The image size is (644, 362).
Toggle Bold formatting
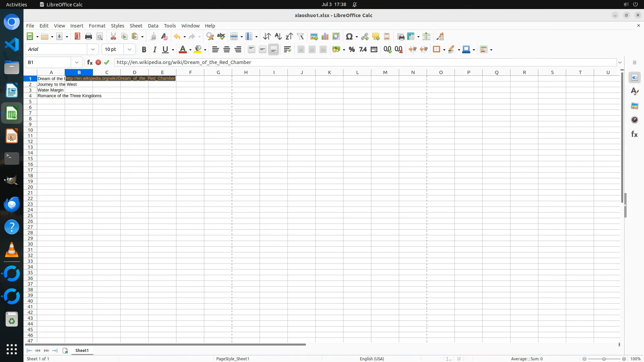(x=144, y=50)
